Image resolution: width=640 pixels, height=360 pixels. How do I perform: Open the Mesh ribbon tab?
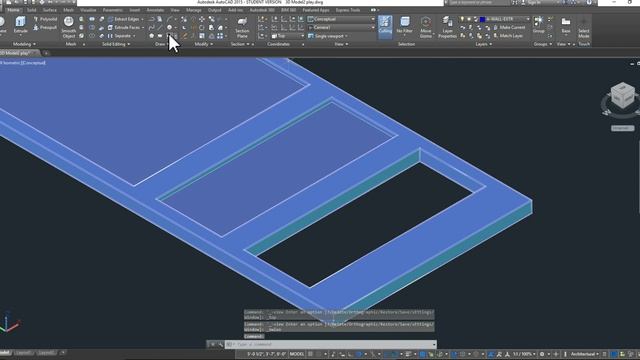coord(68,10)
